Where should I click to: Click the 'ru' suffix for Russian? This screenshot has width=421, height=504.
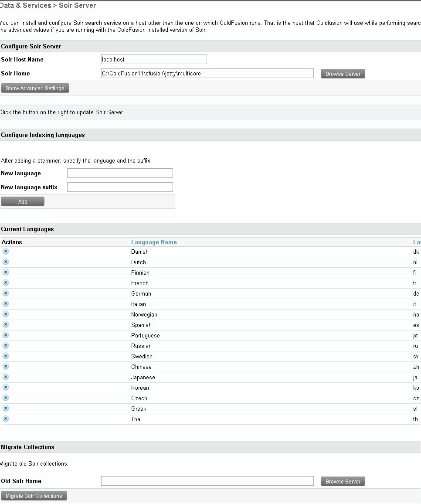click(415, 346)
